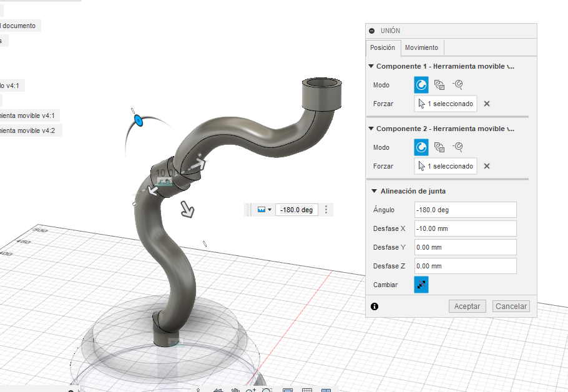Choose Two Edge Intersection mode for Componente 1
The image size is (568, 392).
coord(458,85)
